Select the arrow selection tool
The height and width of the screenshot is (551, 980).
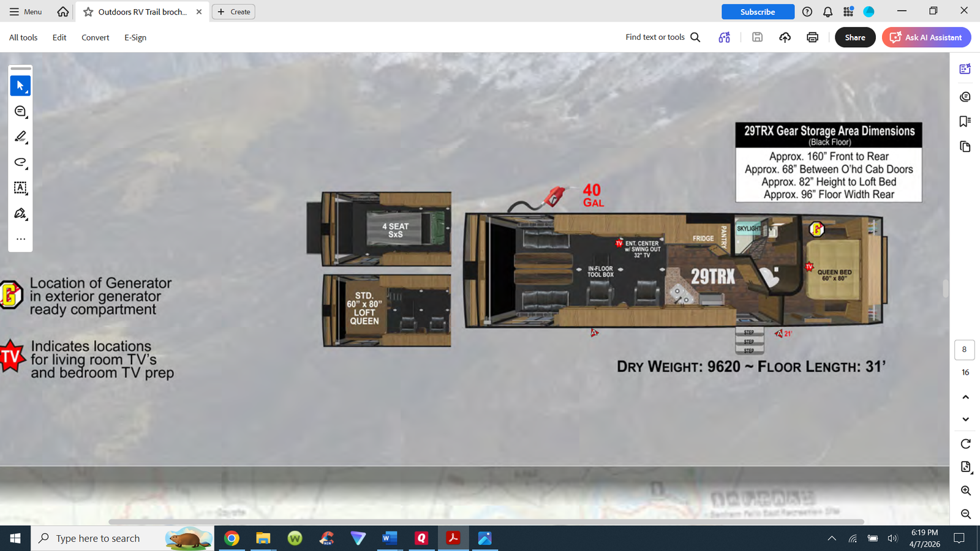[20, 86]
